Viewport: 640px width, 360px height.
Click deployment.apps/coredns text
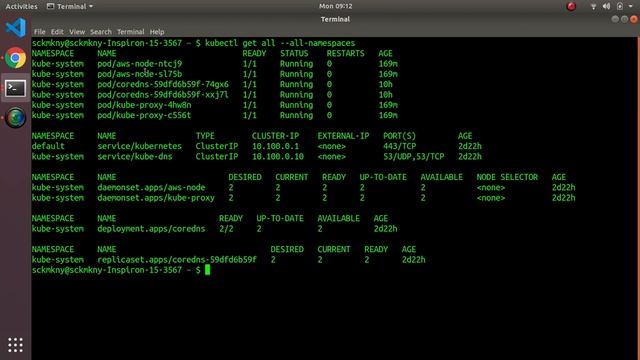tap(151, 229)
